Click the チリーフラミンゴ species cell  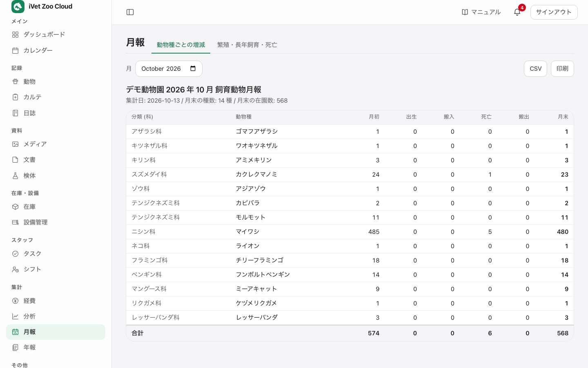point(260,260)
